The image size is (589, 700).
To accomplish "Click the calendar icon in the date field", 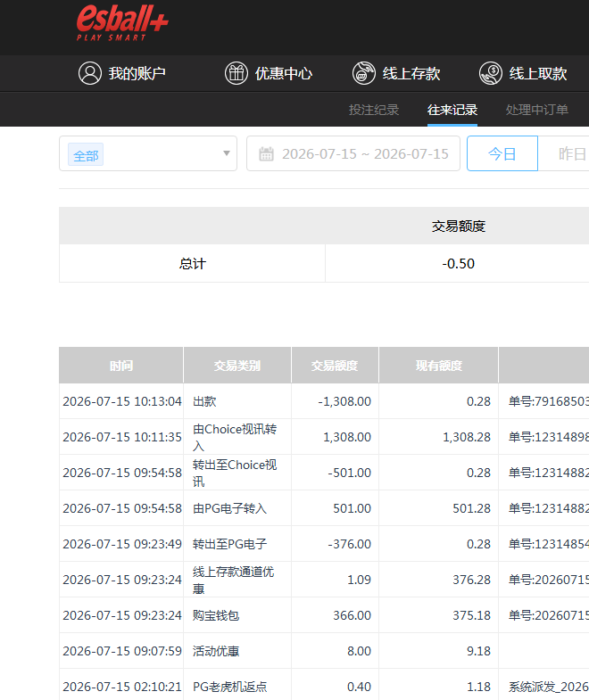I will pyautogui.click(x=266, y=154).
